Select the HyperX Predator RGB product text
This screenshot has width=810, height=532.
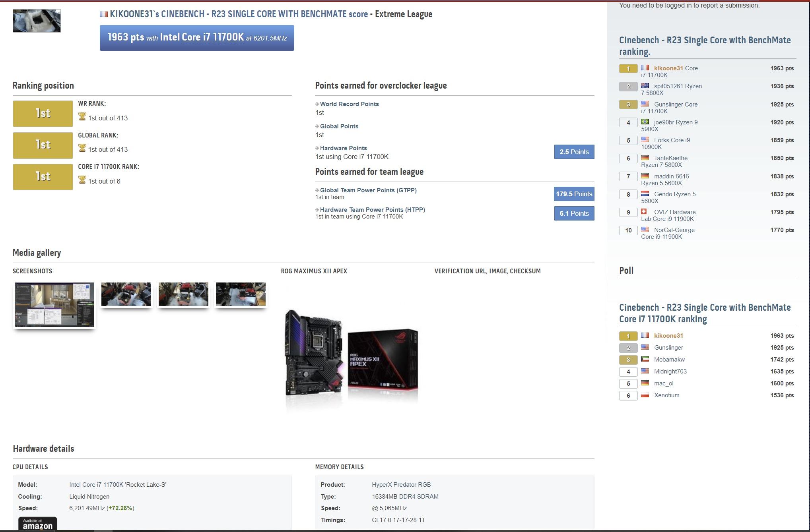pos(401,485)
